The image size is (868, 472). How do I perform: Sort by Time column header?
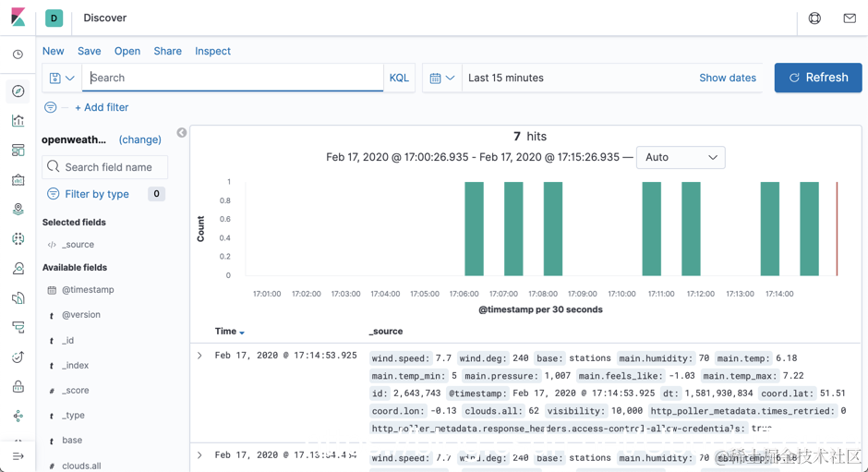pos(230,332)
